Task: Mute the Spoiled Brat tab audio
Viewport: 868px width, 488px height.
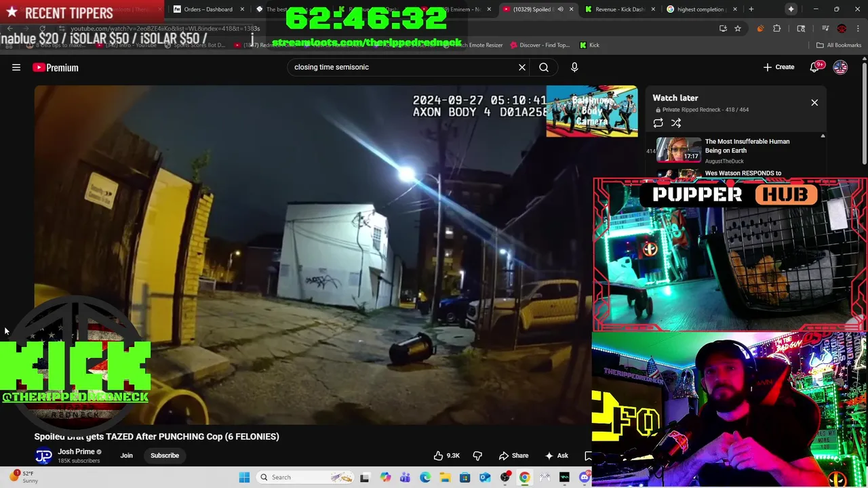Action: [x=560, y=9]
